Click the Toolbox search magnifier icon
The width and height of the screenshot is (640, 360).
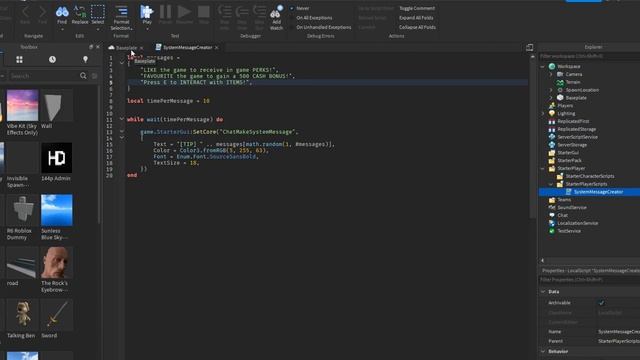point(83,76)
